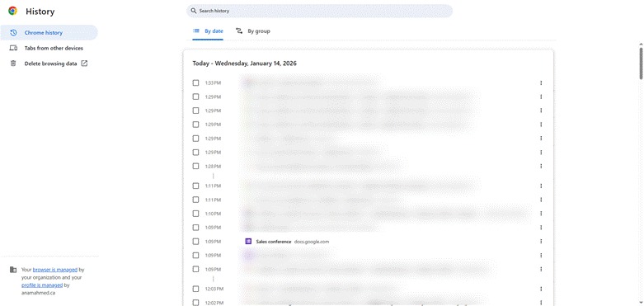Click the Chrome logo next to History
Screen dimensions: 644x306
[12, 11]
